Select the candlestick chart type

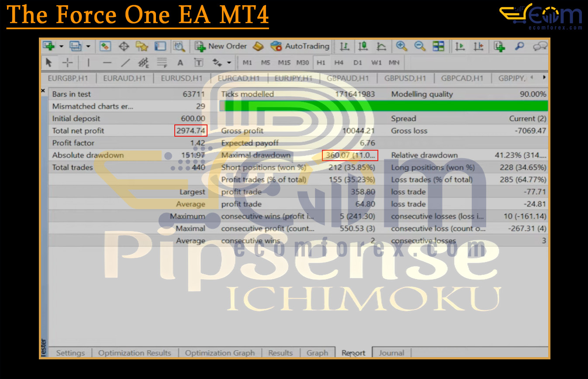[x=363, y=46]
